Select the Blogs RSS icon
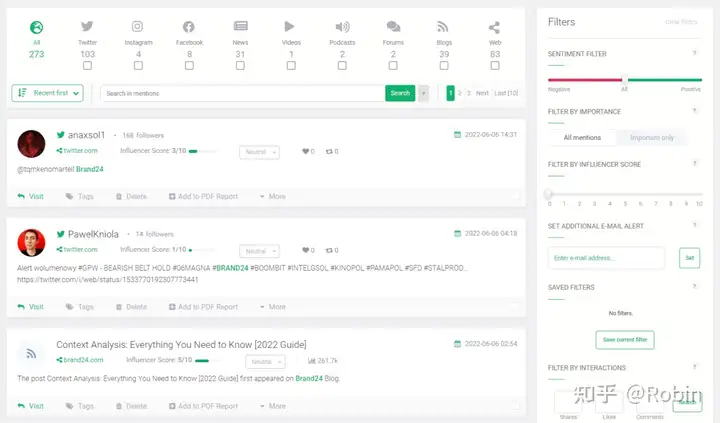 [x=443, y=27]
